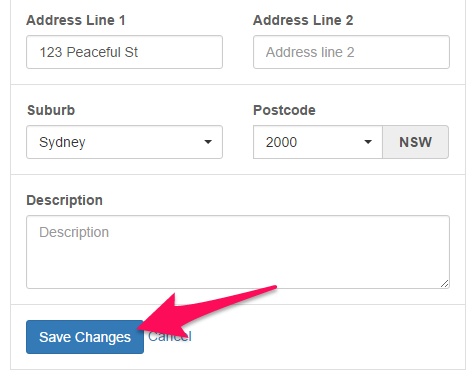Click the Postcode field label
The width and height of the screenshot is (475, 380).
tap(284, 110)
